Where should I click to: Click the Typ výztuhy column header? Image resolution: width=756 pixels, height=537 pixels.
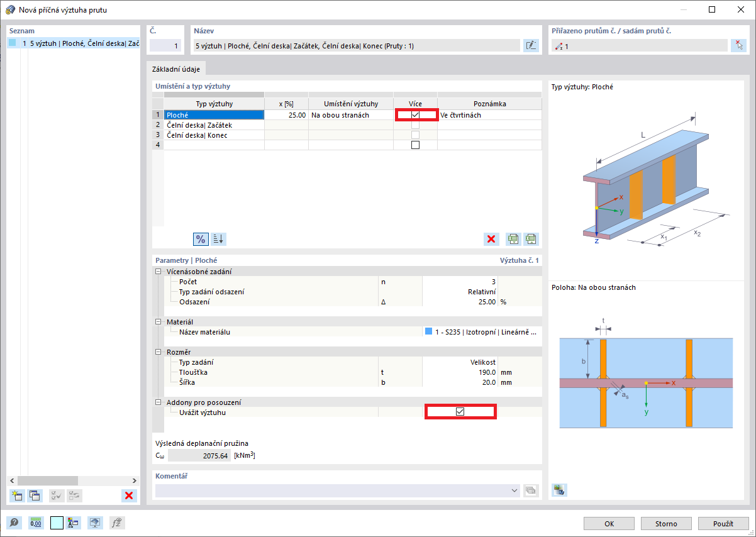[x=214, y=104]
